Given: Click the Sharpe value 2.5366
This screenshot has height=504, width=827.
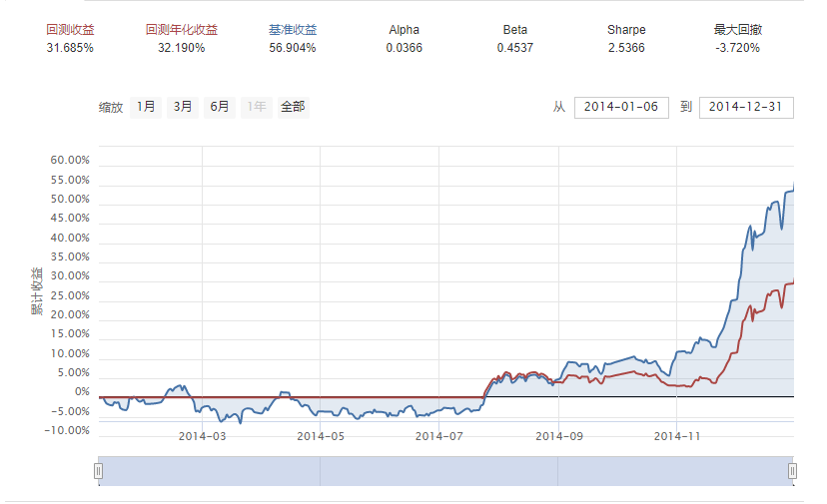Looking at the screenshot, I should (626, 48).
